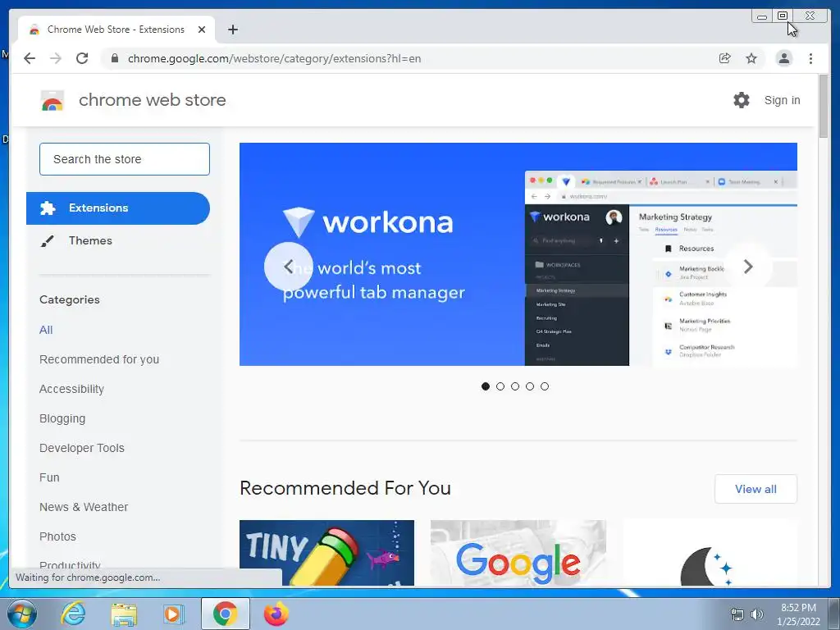Click the chrome web store logo
840x630 pixels.
coord(52,100)
